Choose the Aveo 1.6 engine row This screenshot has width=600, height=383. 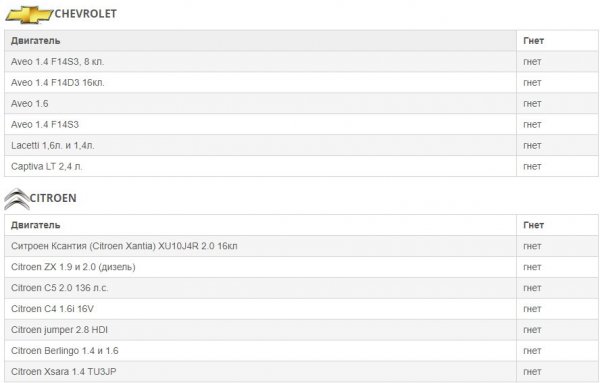point(301,103)
